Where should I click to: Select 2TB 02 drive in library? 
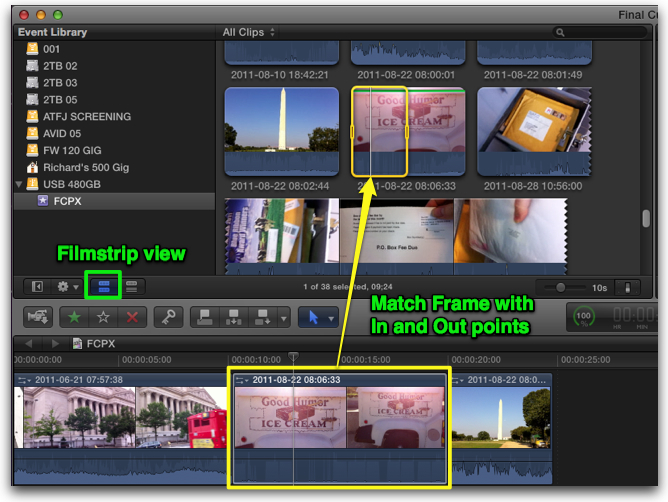[114, 66]
